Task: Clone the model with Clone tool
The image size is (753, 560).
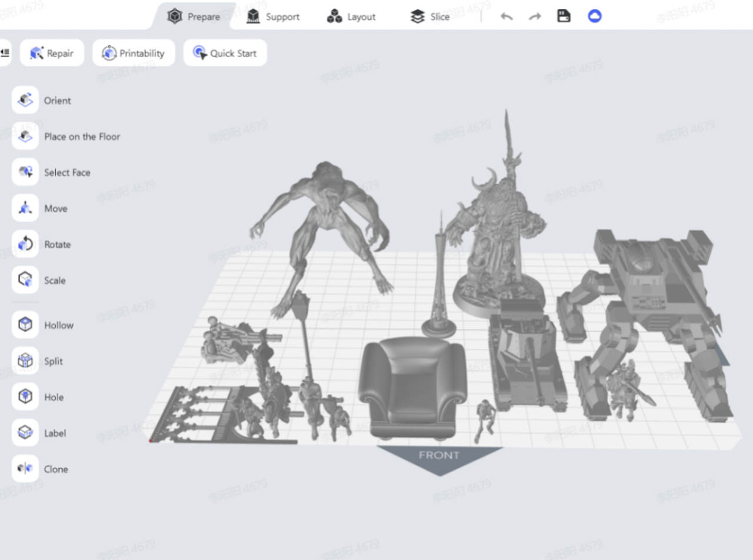Action: point(25,469)
